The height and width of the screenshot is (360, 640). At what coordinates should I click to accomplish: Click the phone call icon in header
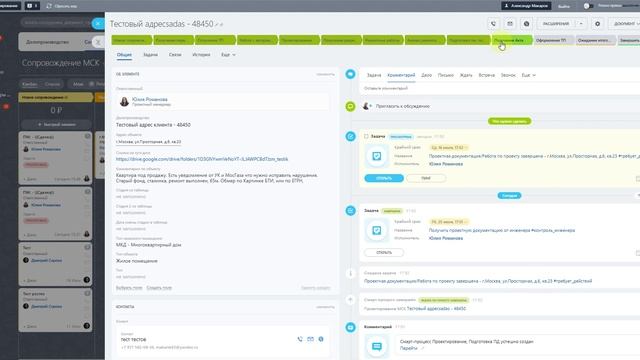click(493, 24)
